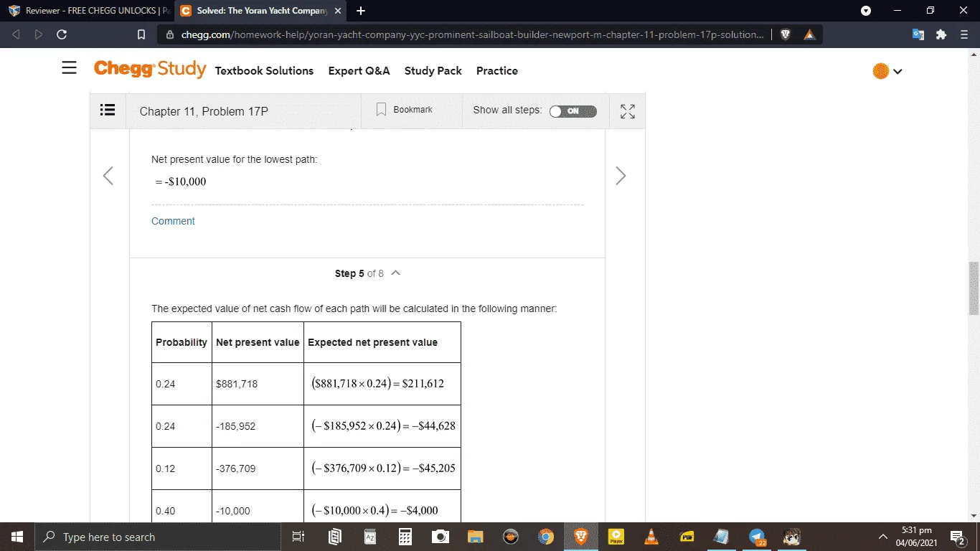Switch to the Reviewer FREE CHEGG UNLOCKS tab
980x551 pixels.
point(88,11)
